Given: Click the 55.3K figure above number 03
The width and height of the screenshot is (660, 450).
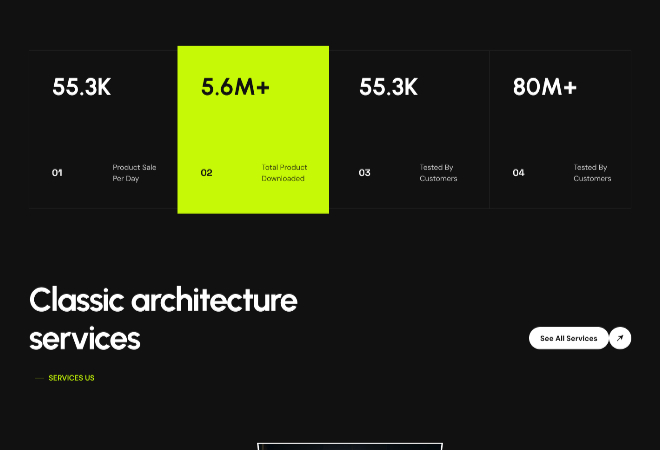Looking at the screenshot, I should [x=389, y=87].
